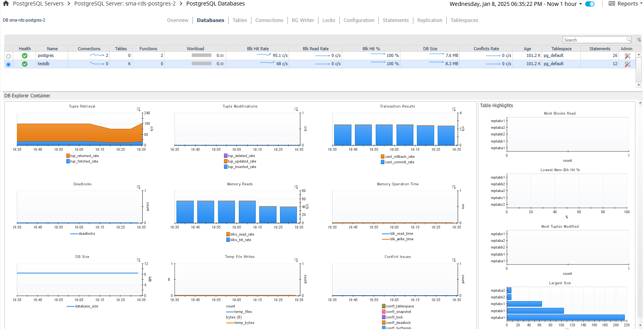Open PostgreSQL Servers breadcrumb link
This screenshot has height=331, width=644.
tap(38, 4)
